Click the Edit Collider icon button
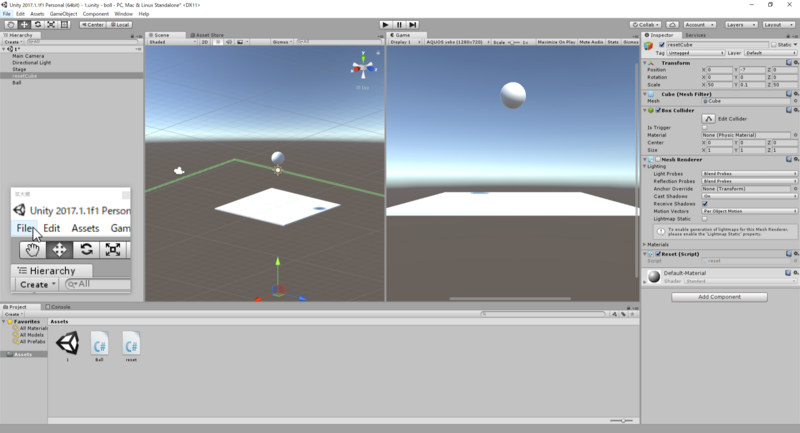Viewport: 800px width, 433px height. tap(709, 118)
